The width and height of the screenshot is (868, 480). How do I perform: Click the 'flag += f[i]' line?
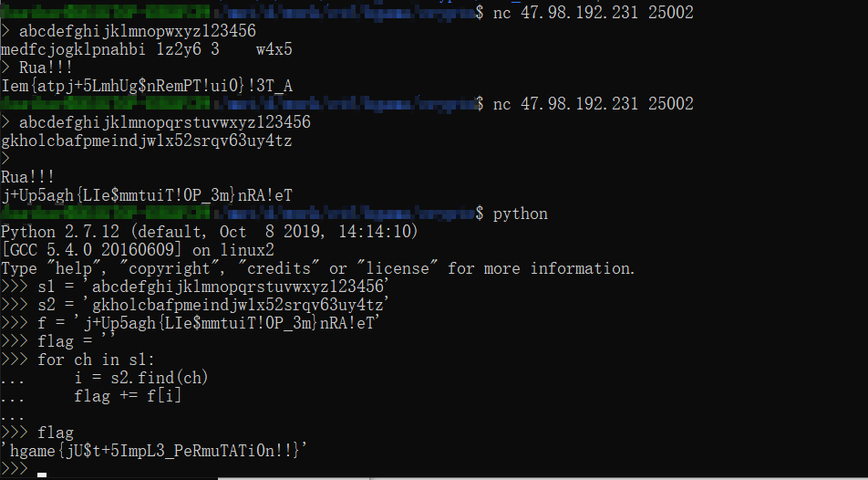pos(128,396)
